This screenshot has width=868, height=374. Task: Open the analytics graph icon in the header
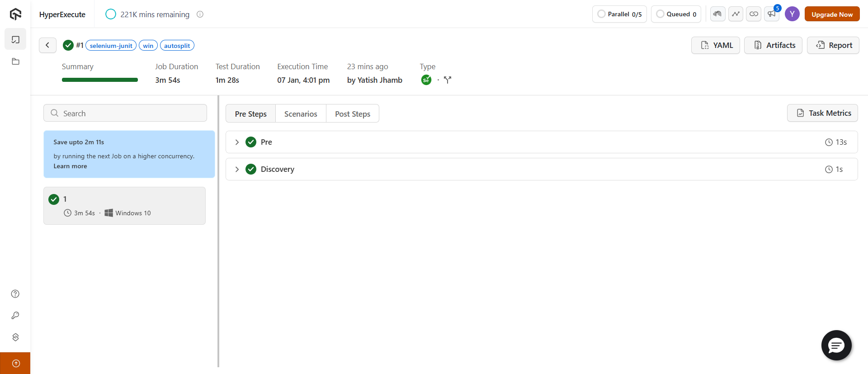pyautogui.click(x=736, y=14)
